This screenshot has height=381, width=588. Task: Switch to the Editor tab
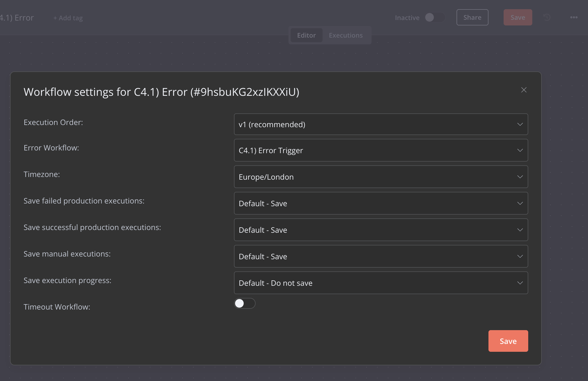point(306,35)
